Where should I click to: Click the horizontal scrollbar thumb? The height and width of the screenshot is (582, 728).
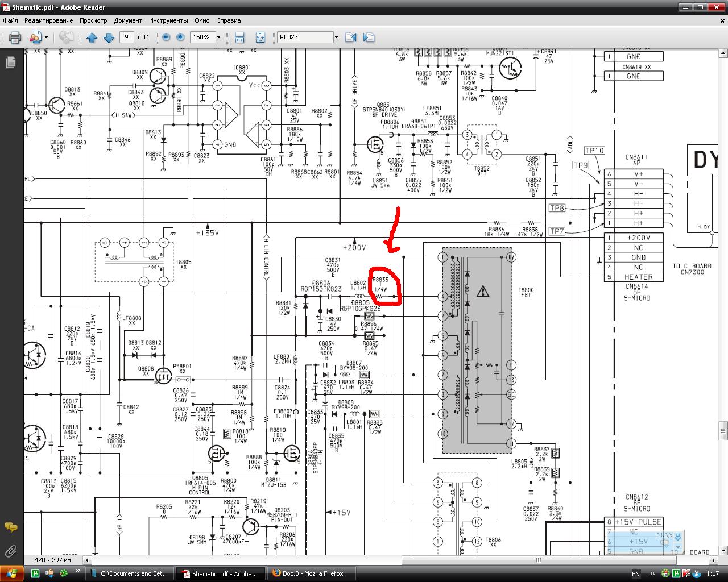click(x=538, y=560)
